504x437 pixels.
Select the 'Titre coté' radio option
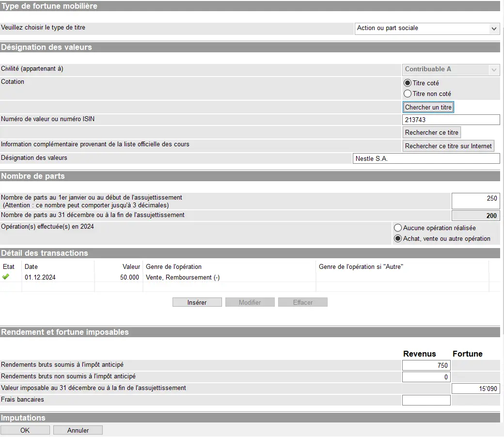point(408,83)
